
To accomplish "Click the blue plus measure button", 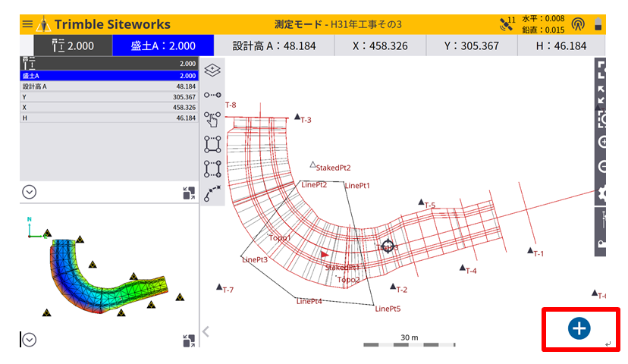I will tap(579, 328).
